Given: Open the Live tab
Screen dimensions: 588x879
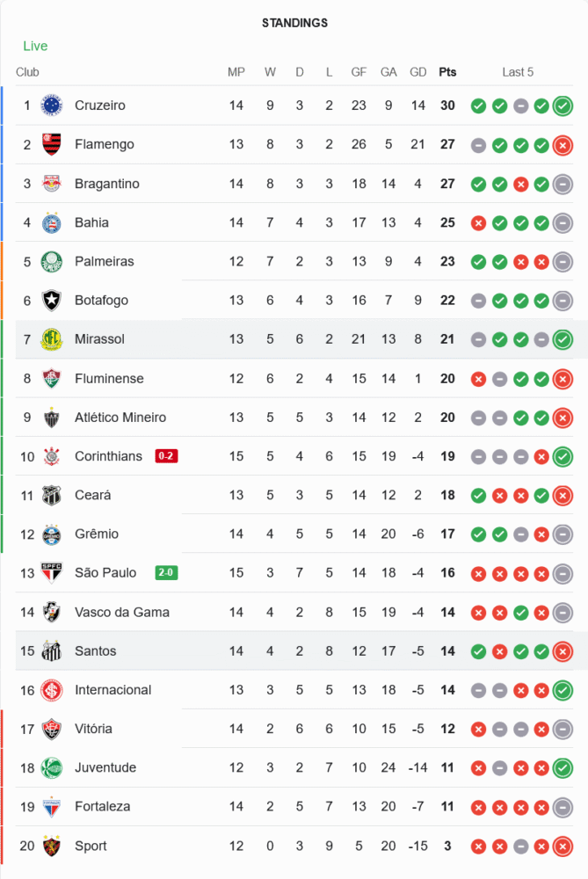Looking at the screenshot, I should [x=36, y=46].
